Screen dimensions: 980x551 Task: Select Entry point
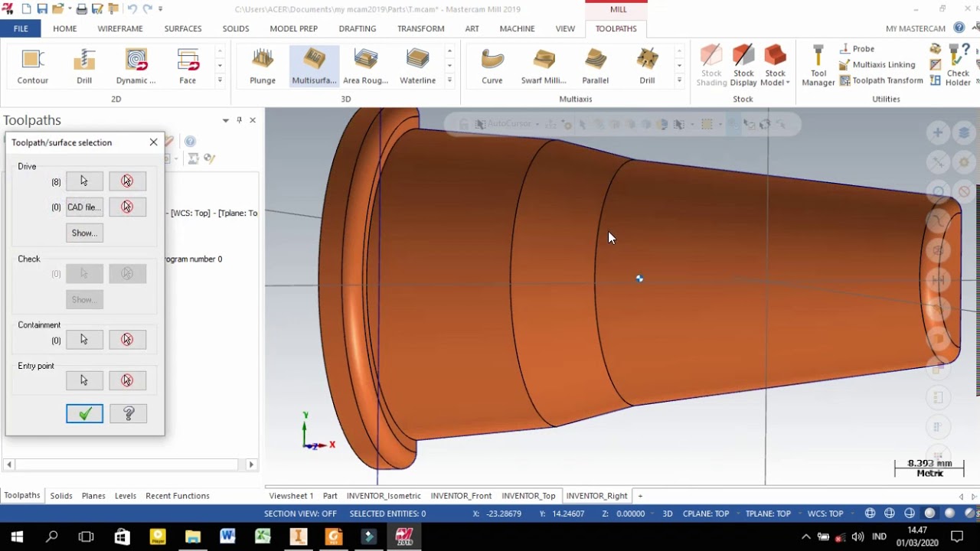pyautogui.click(x=84, y=380)
